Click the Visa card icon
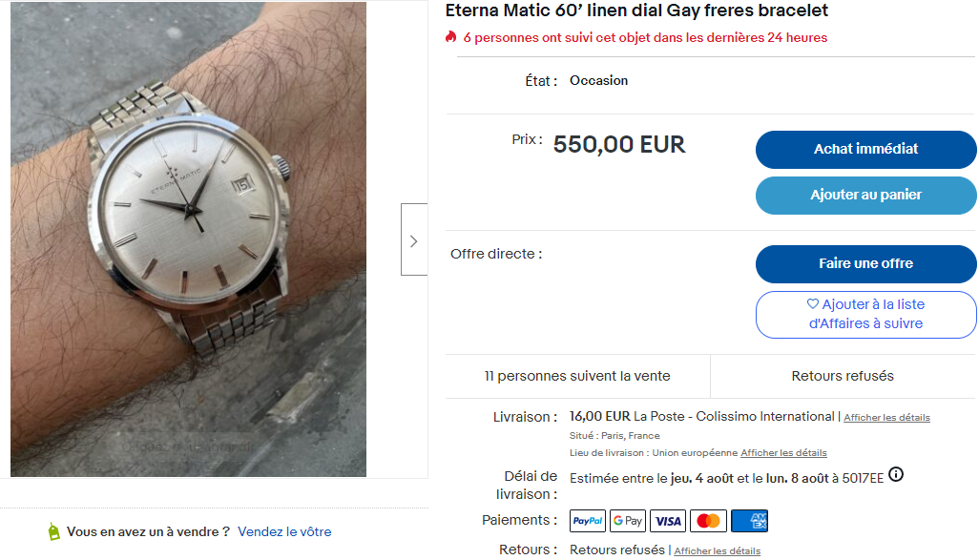The height and width of the screenshot is (560, 979). pyautogui.click(x=668, y=521)
